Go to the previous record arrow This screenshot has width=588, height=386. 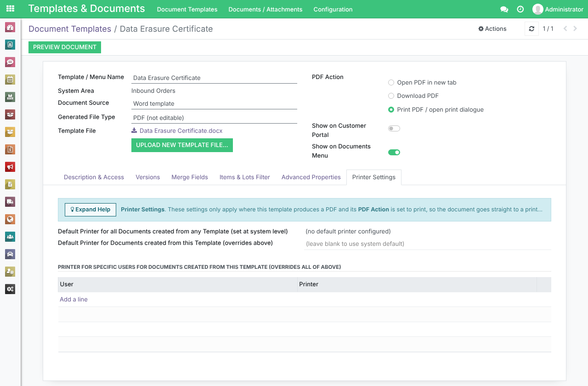pos(565,28)
